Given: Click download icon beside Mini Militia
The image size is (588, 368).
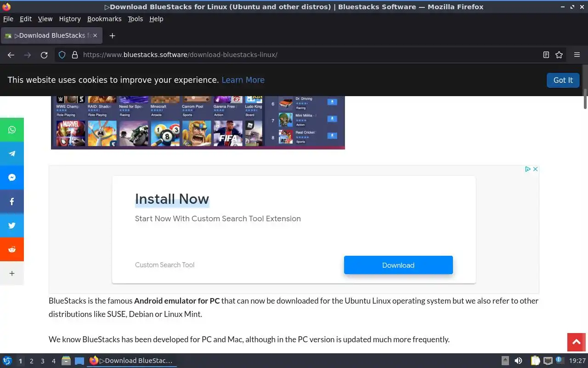Looking at the screenshot, I should pos(332,119).
